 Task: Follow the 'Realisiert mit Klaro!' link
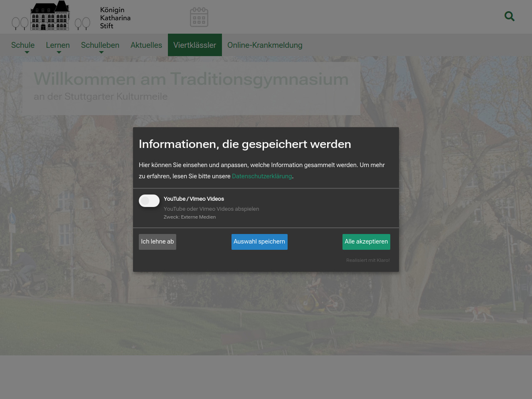click(x=368, y=260)
